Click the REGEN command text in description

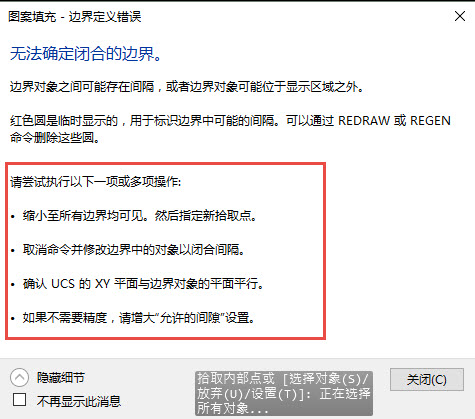pyautogui.click(x=430, y=120)
